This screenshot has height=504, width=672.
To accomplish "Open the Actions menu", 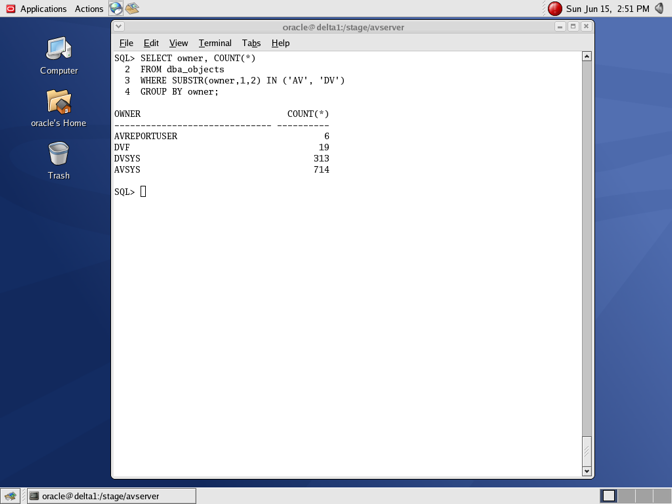I will (x=89, y=9).
